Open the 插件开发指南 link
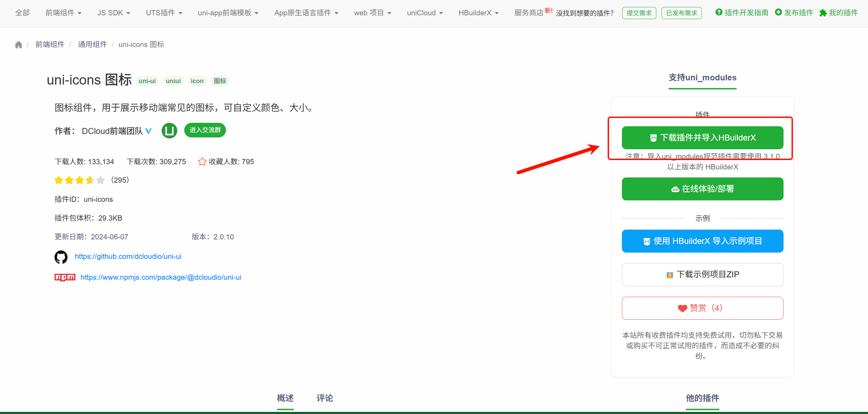The width and height of the screenshot is (868, 414). [x=746, y=13]
